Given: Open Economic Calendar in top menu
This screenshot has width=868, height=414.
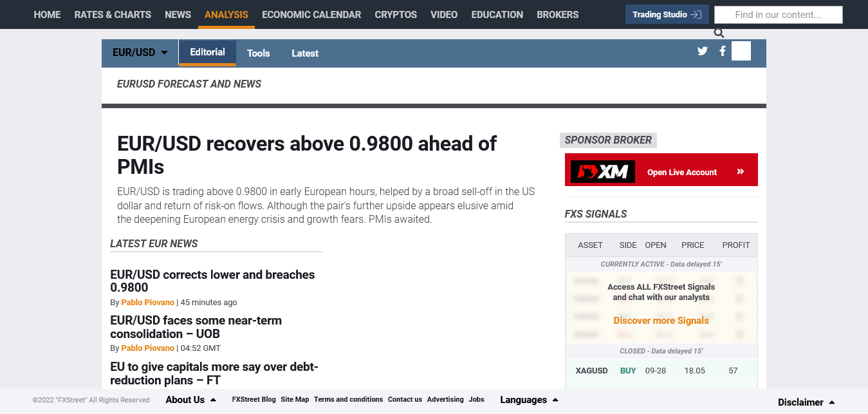Looking at the screenshot, I should [311, 14].
